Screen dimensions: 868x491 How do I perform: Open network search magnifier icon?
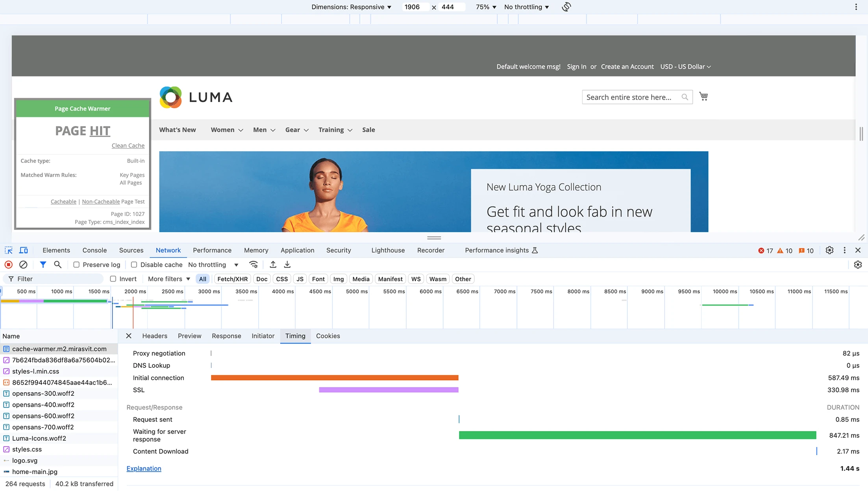(x=57, y=265)
